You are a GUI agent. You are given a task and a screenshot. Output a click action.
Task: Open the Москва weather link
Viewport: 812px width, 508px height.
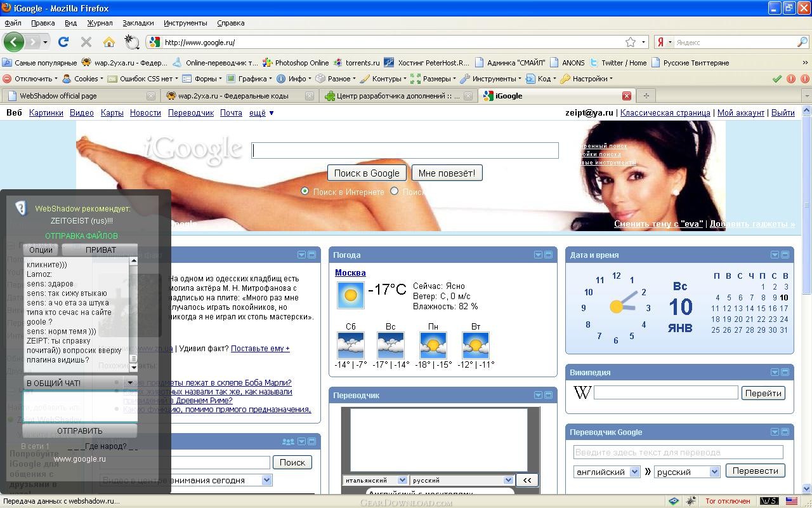(x=350, y=272)
